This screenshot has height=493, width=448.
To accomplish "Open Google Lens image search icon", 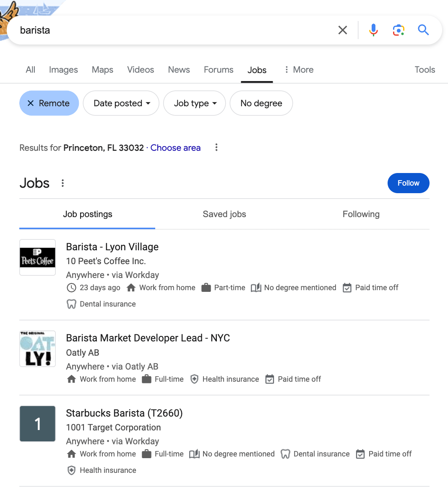I will coord(399,30).
